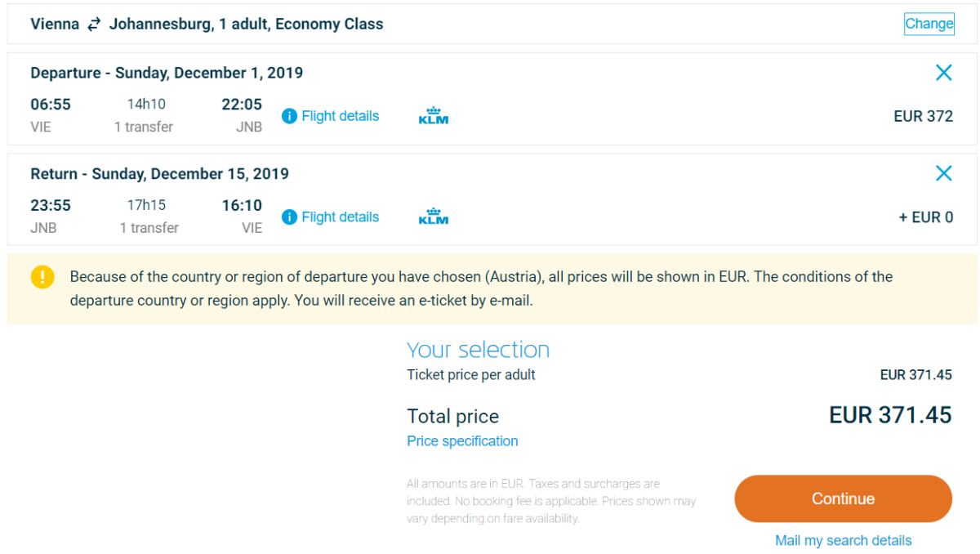Click the Mail my search details link

[x=843, y=540]
